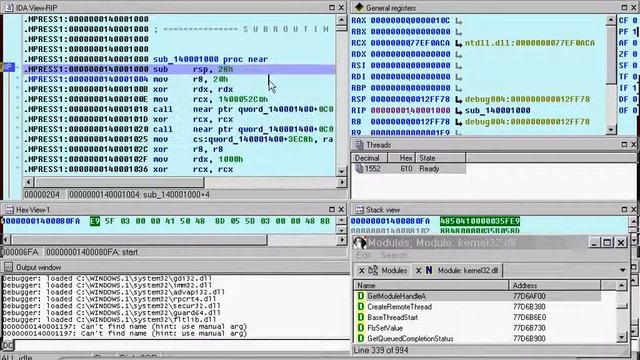Click the IDA View horizontal scrollbar thumb
The image size is (640, 360).
(x=119, y=182)
